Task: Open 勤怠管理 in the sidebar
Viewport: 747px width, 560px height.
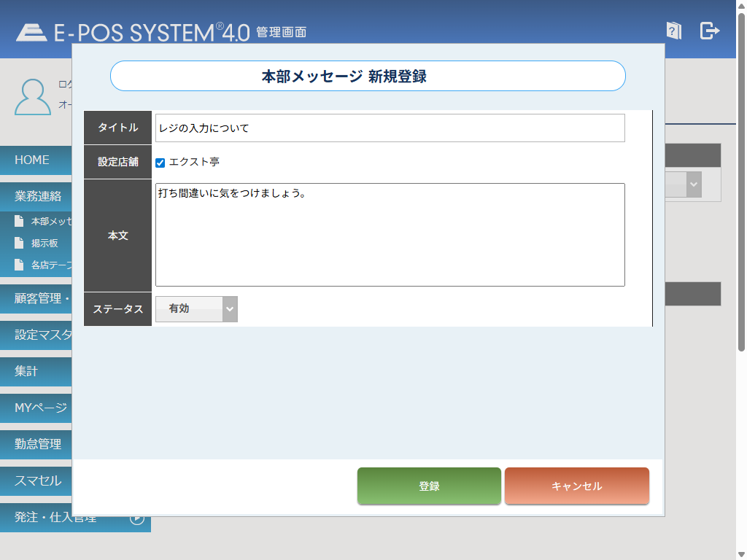Action: pos(38,444)
